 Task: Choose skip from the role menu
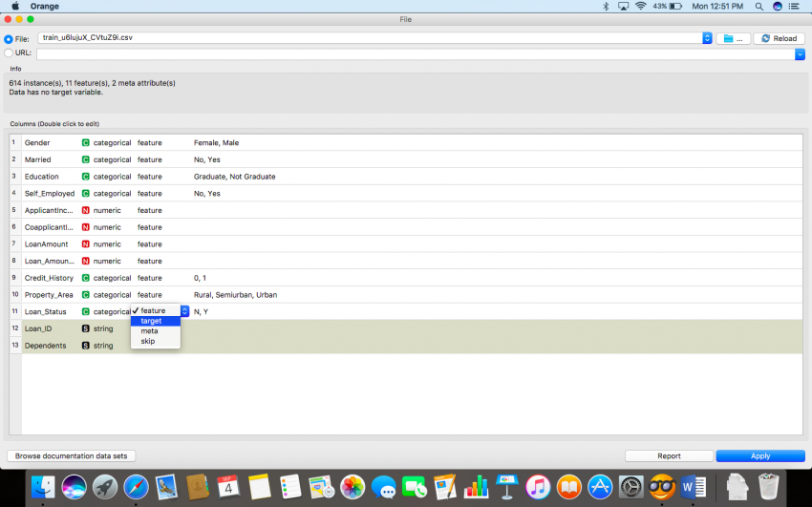click(148, 341)
